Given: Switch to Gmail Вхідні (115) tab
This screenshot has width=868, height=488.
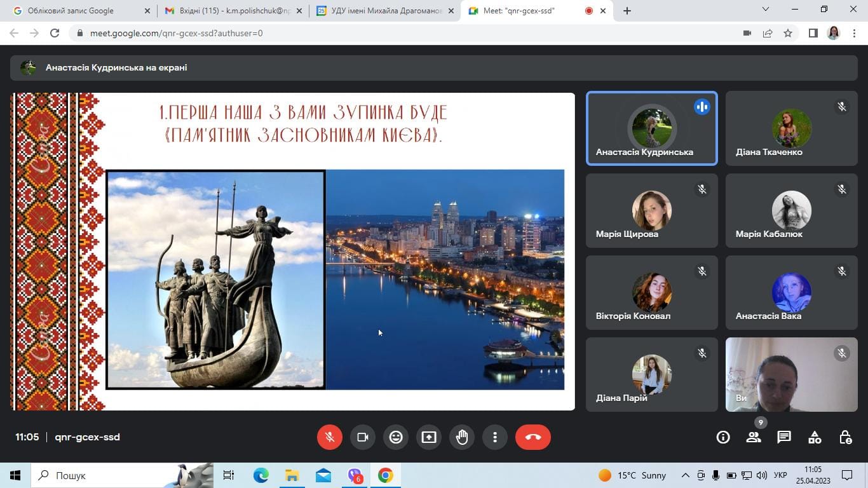Looking at the screenshot, I should point(233,11).
